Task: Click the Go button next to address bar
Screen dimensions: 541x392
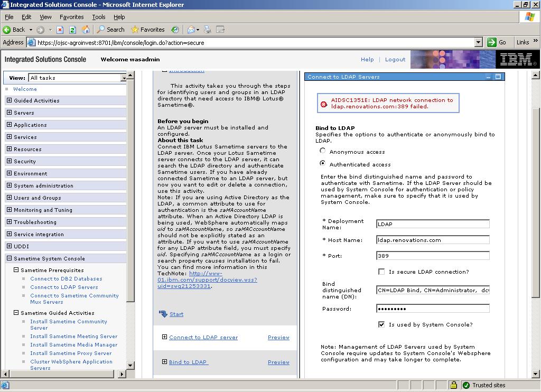Action: point(497,42)
